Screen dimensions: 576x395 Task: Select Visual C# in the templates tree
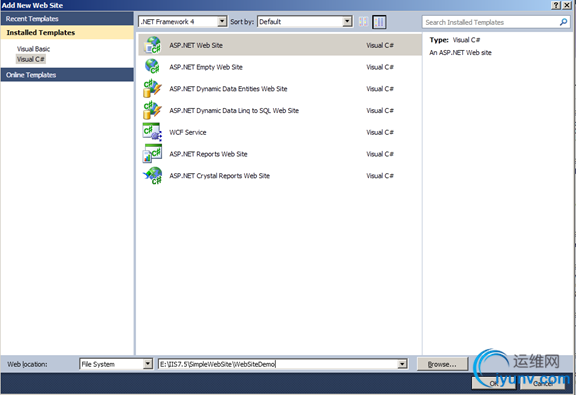[x=31, y=59]
